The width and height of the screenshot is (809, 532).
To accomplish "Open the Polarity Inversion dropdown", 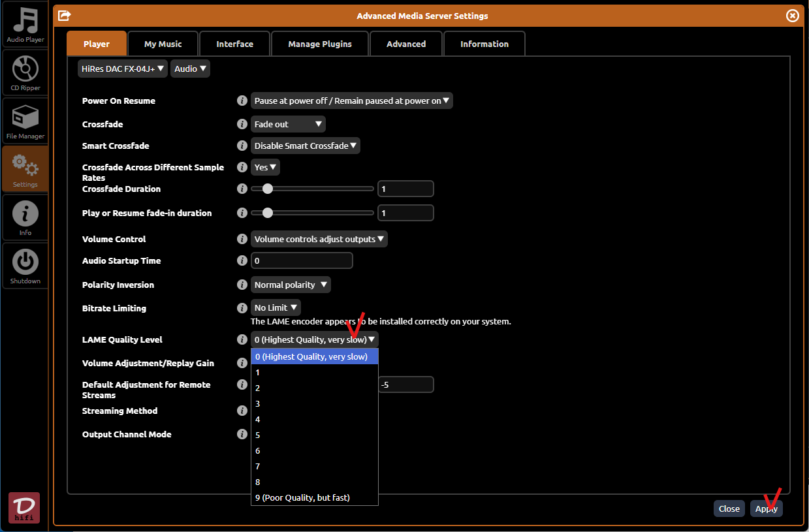I will (291, 285).
